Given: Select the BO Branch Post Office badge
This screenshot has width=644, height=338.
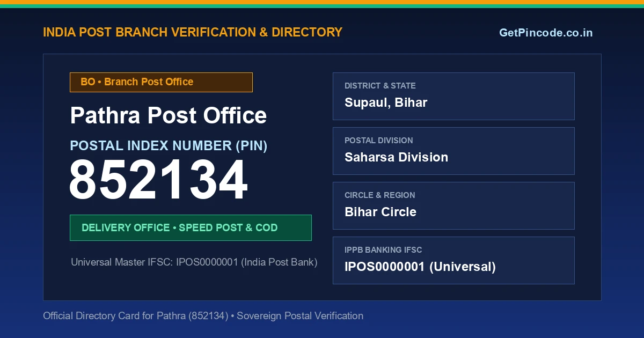Looking at the screenshot, I should tap(161, 82).
